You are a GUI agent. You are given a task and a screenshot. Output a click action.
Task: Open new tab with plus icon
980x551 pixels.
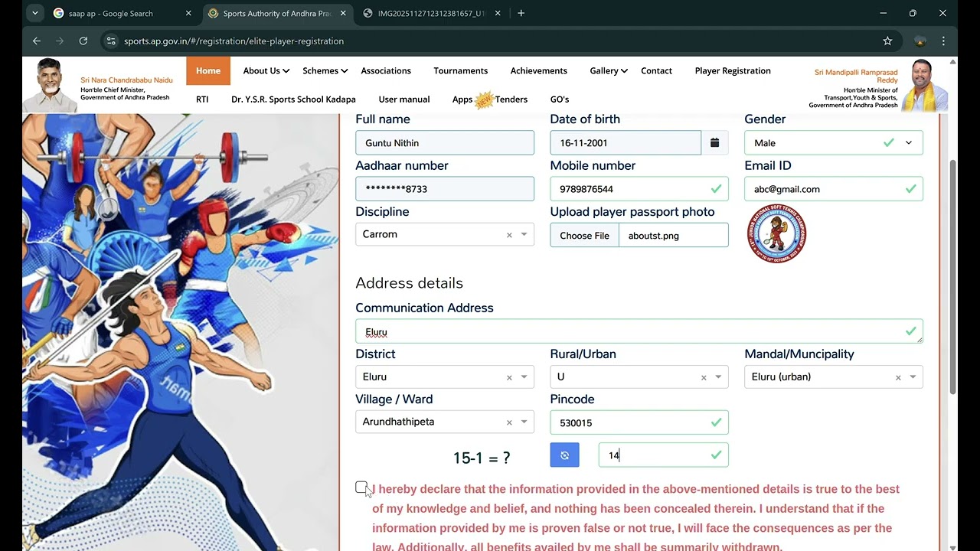(x=521, y=13)
